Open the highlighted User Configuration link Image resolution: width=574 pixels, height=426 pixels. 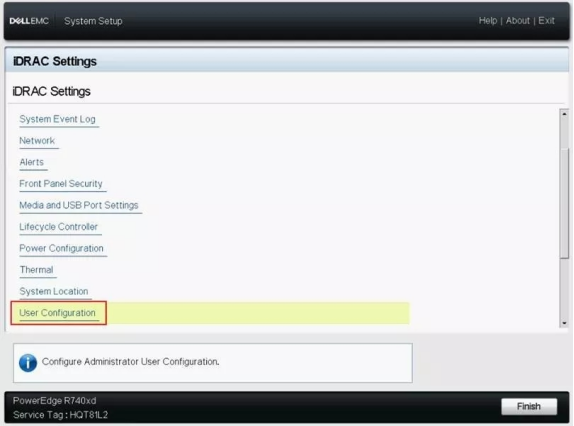point(57,313)
